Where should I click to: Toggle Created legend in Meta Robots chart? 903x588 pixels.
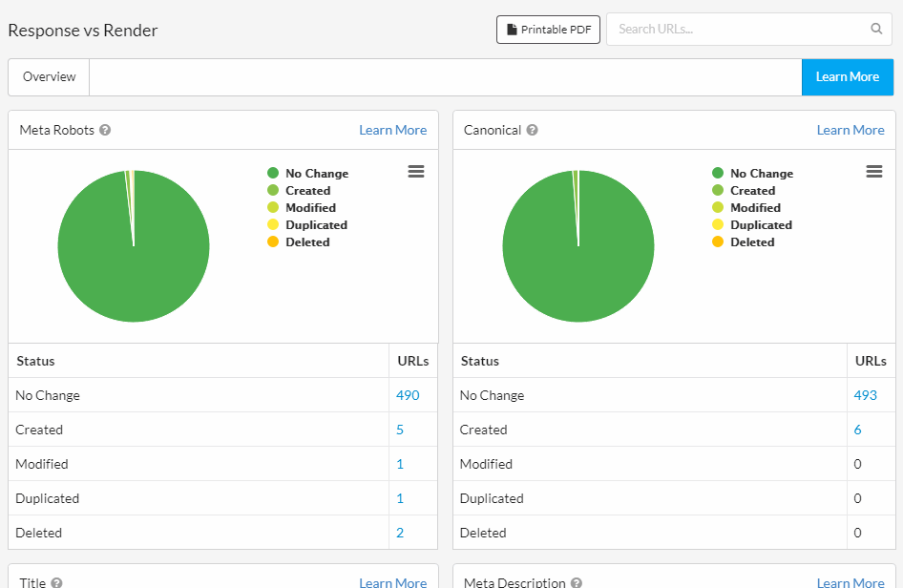coord(299,191)
